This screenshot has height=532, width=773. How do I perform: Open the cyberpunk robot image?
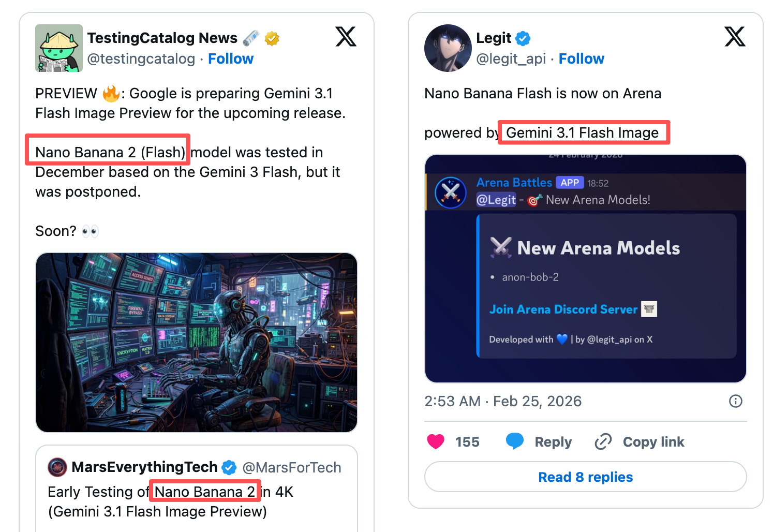[x=197, y=342]
